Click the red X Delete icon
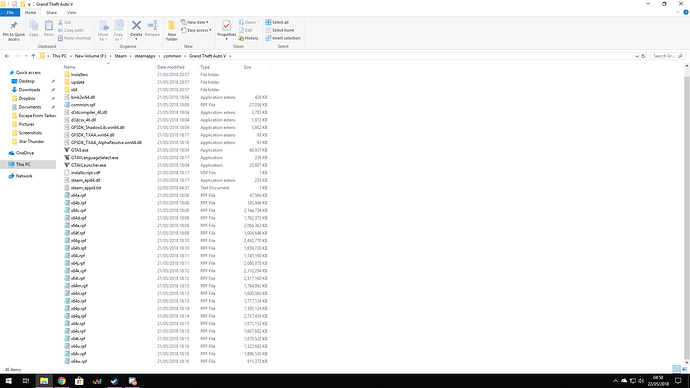This screenshot has height=388, width=690. pyautogui.click(x=136, y=26)
